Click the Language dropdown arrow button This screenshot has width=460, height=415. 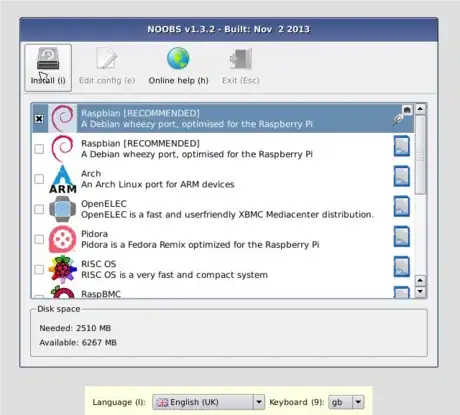259,402
